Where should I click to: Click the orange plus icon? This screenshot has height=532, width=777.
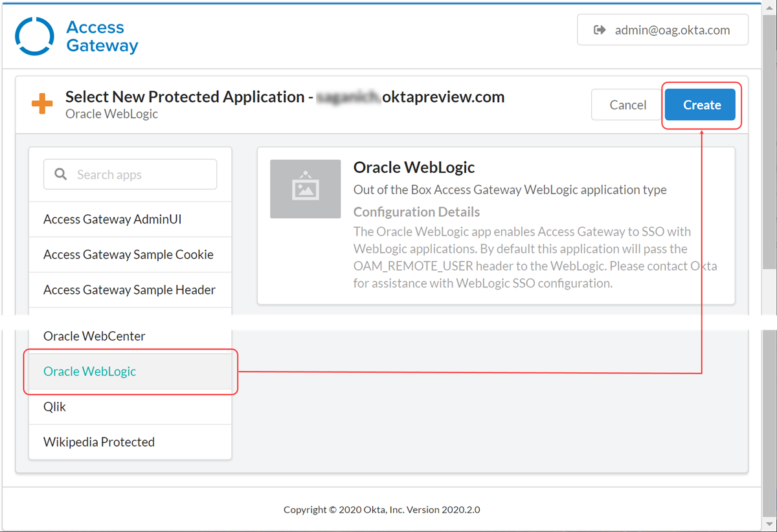tap(42, 104)
